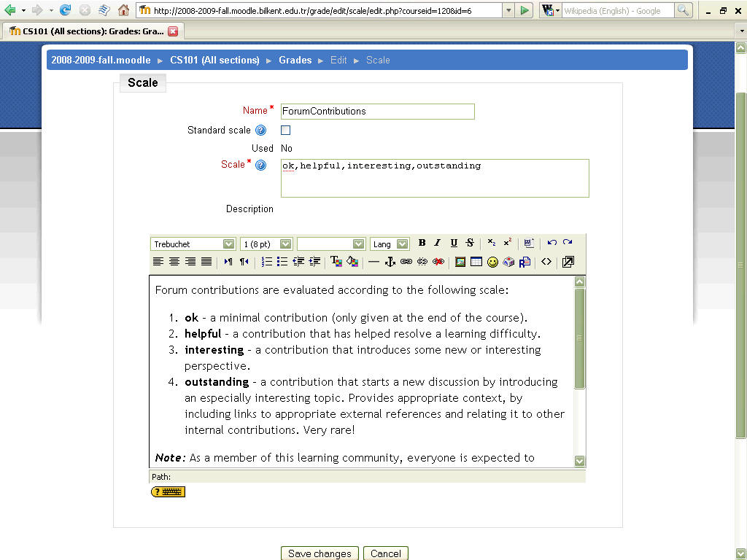This screenshot has width=747, height=560.
Task: Cancel editing the scale
Action: [386, 553]
